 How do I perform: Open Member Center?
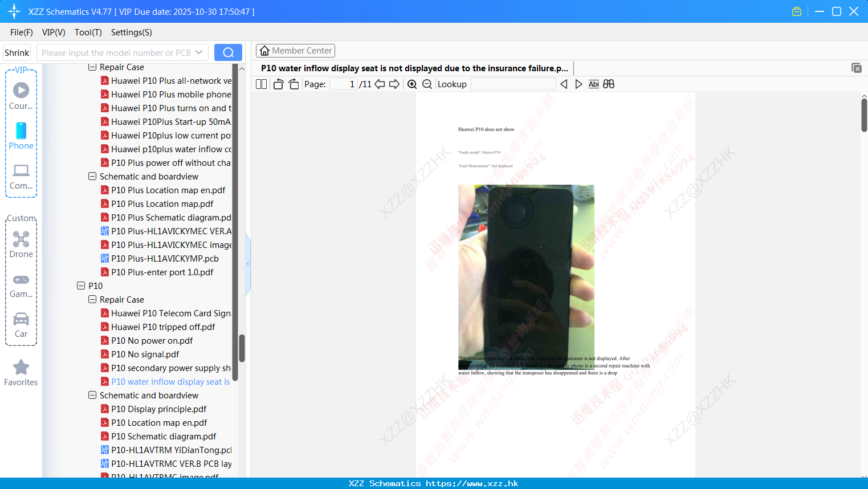click(x=295, y=51)
